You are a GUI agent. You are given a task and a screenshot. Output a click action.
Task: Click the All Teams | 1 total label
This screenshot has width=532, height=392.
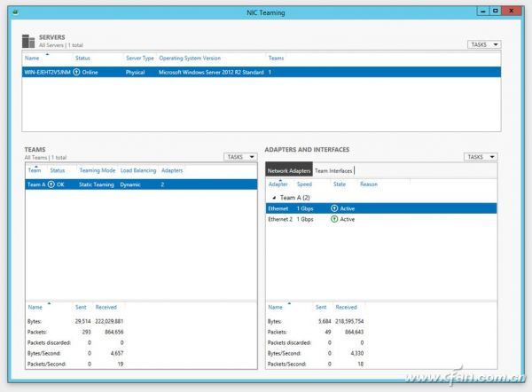[45, 158]
